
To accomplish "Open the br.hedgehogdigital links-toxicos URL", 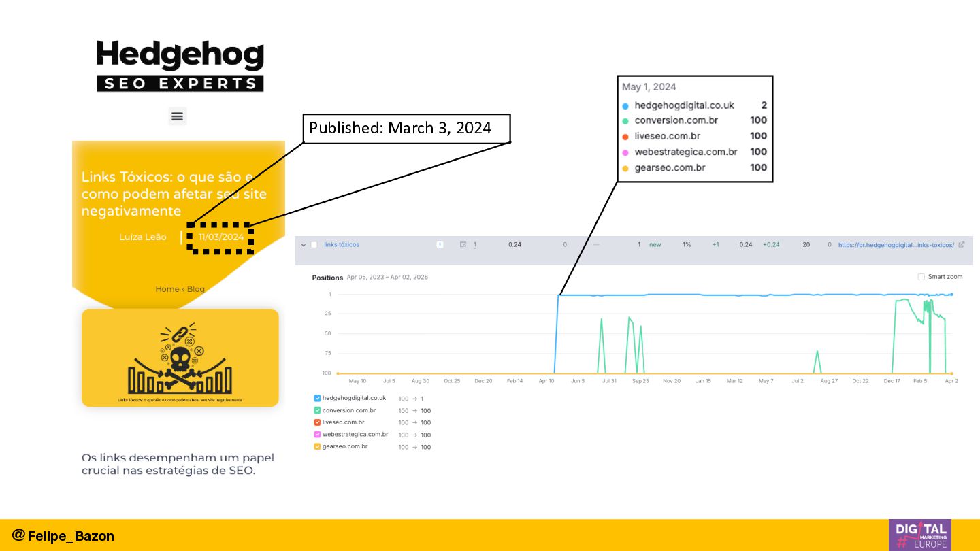I will 896,245.
